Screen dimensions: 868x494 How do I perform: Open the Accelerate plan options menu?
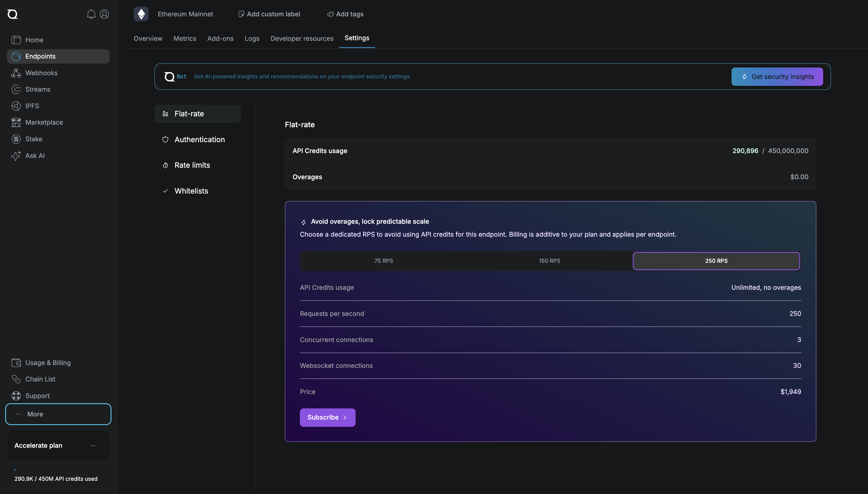(x=93, y=445)
